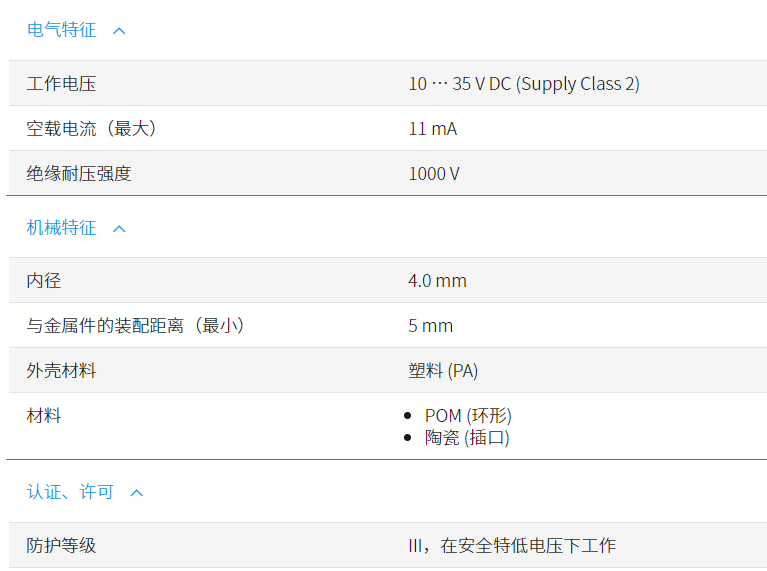767x571 pixels.
Task: Select the 空载电流(最大) row label
Action: tap(91, 129)
